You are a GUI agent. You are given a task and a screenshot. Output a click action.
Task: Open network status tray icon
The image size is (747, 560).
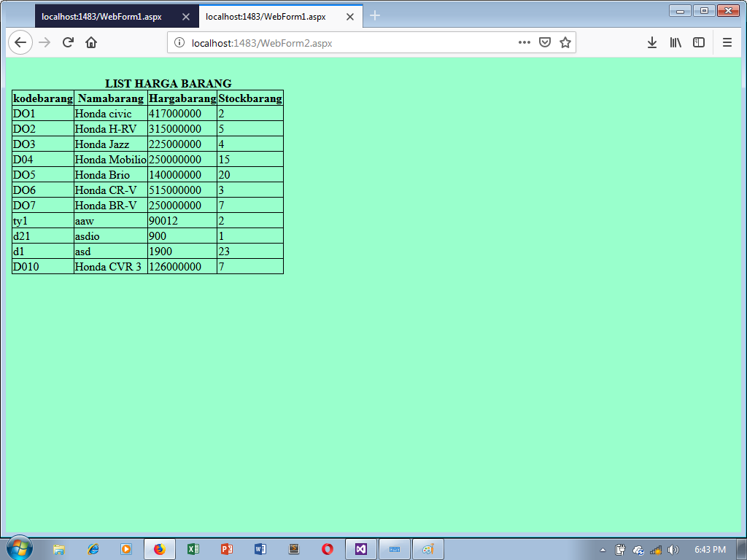[656, 550]
